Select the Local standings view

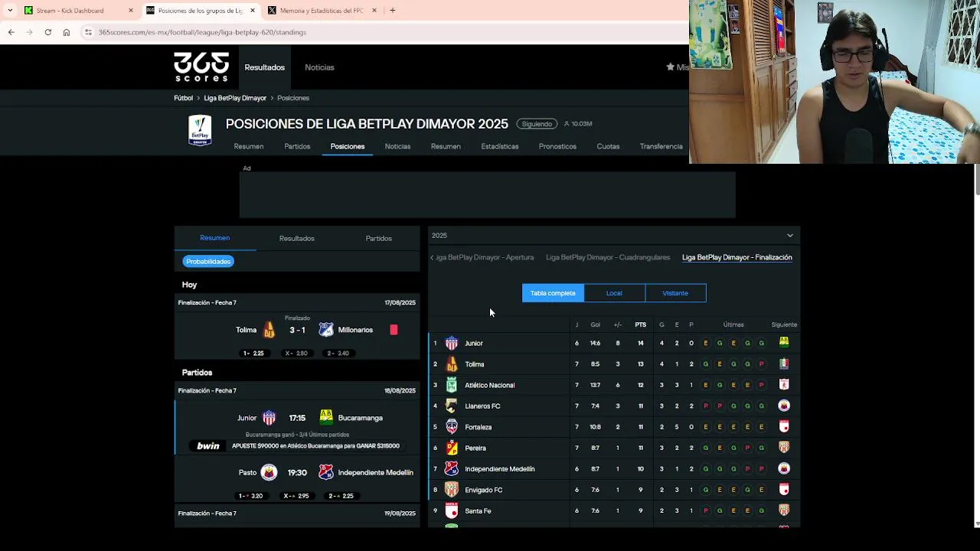(x=614, y=293)
